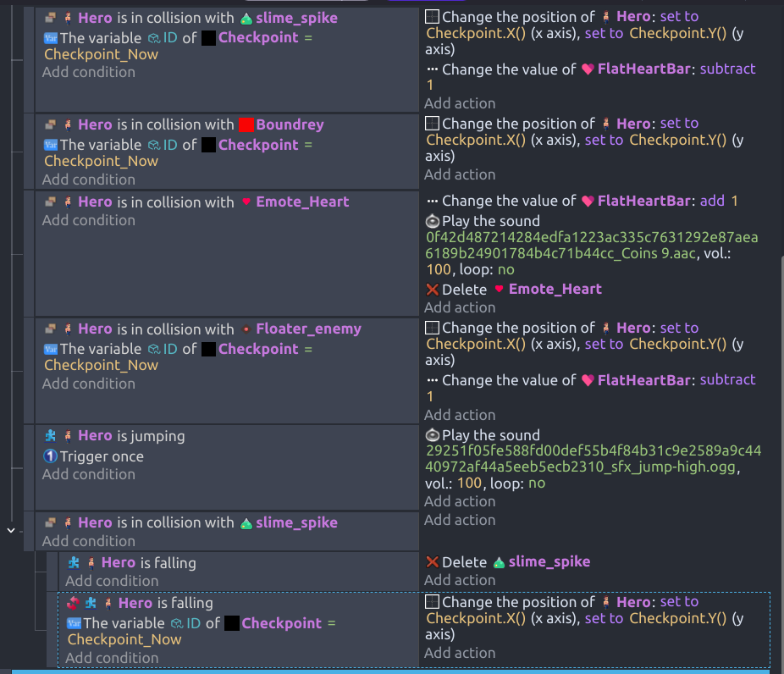The width and height of the screenshot is (784, 674).
Task: Click volume 100 in jump sound action
Action: tap(470, 483)
